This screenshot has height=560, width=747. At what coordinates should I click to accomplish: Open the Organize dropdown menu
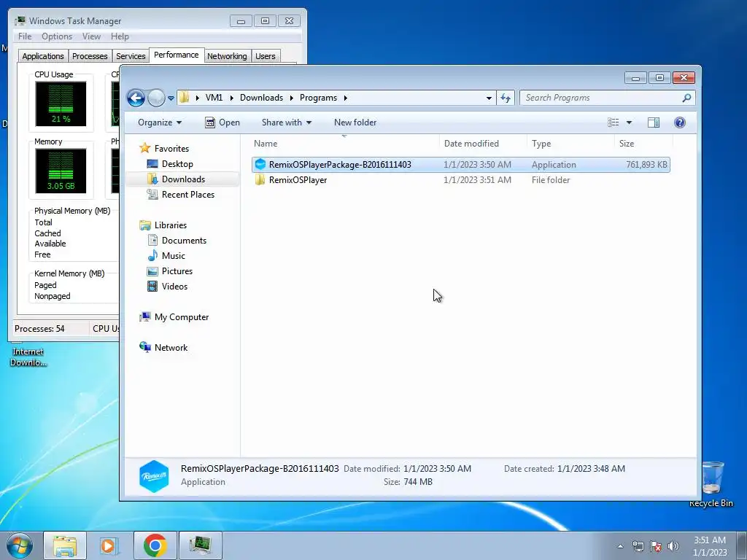pyautogui.click(x=160, y=122)
